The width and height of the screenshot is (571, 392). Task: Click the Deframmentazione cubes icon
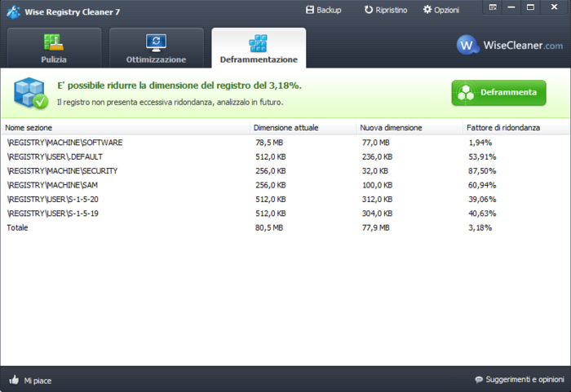[x=259, y=42]
